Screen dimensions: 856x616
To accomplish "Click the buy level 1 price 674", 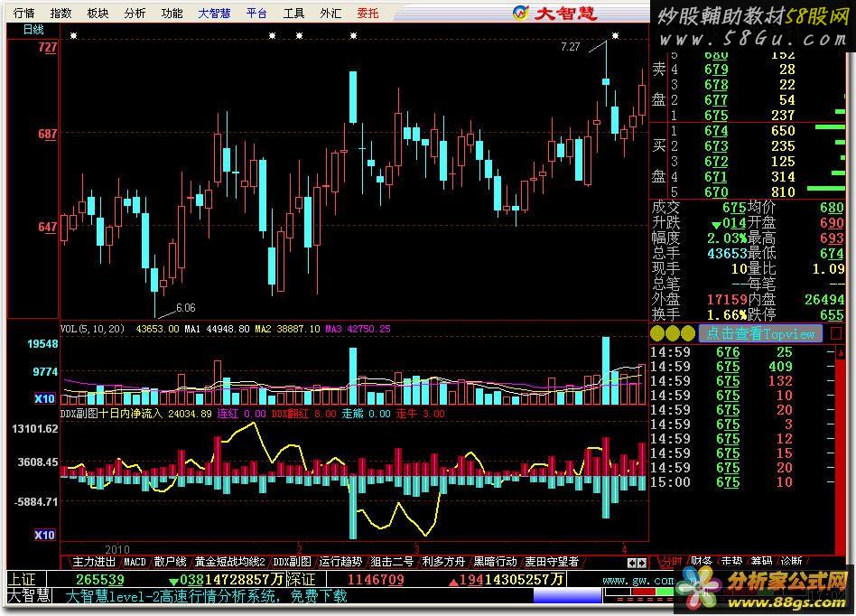I will 716,131.
